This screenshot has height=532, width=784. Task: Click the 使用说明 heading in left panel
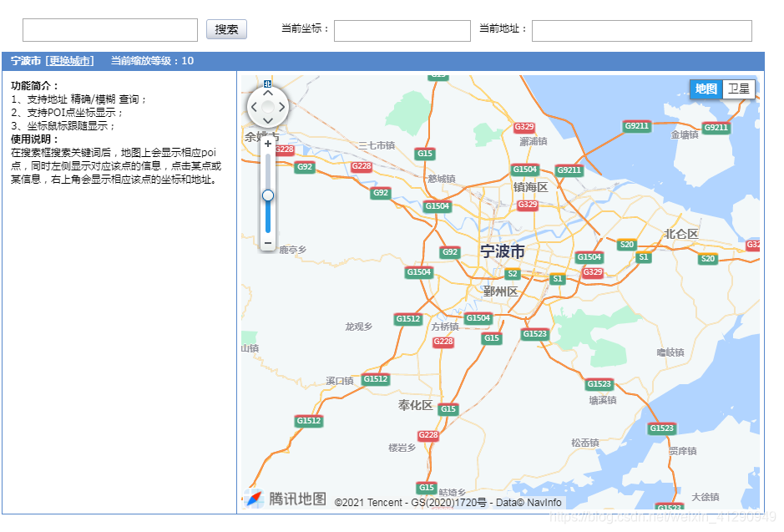click(34, 139)
